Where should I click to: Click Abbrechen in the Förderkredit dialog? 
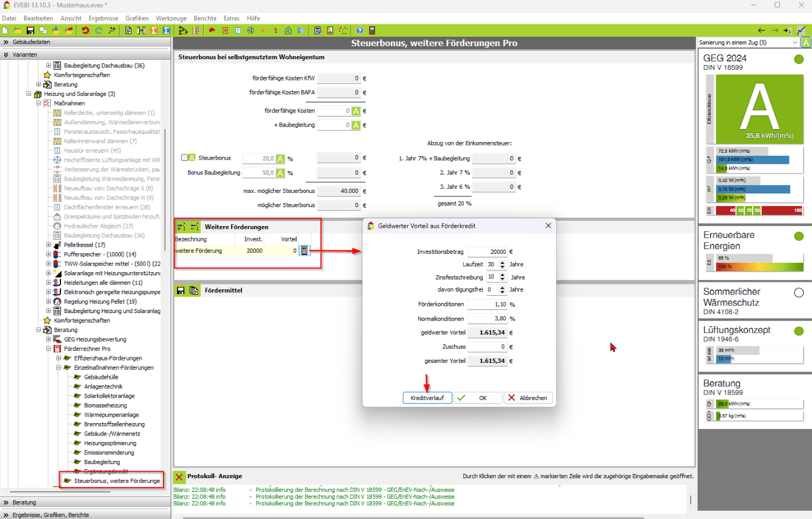point(529,398)
